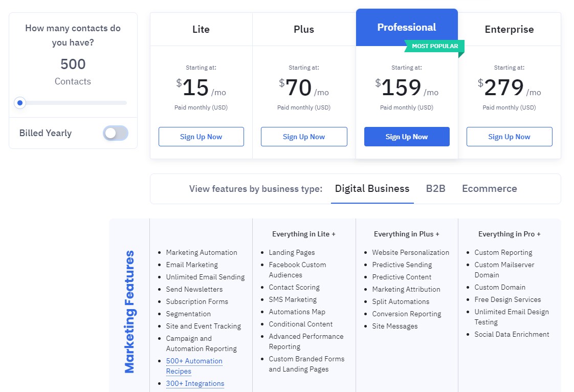Choose Sign Up Now for Enterprise

point(509,137)
